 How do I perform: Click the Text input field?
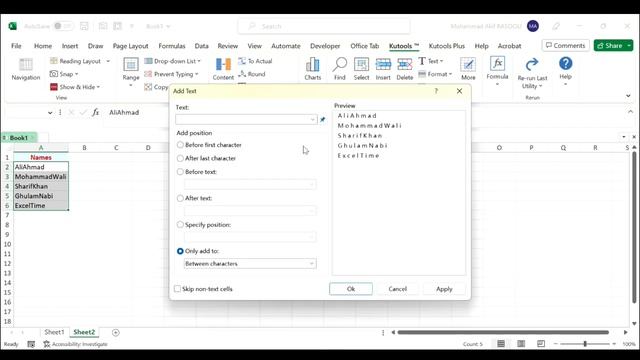[246, 120]
